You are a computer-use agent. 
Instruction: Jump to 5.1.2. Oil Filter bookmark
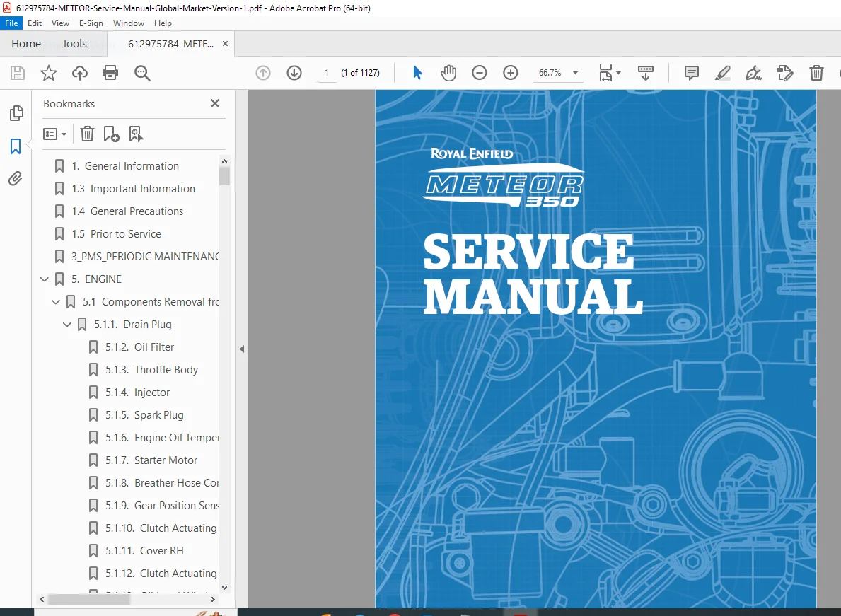(139, 347)
